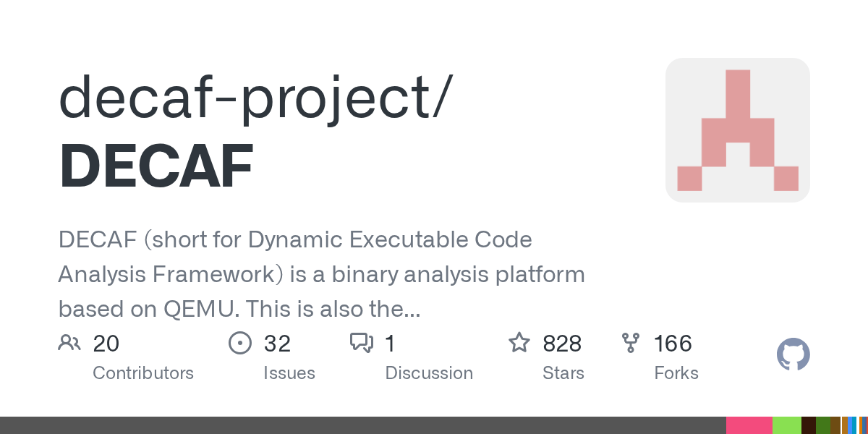Click the Issues circle-dot icon
This screenshot has height=434, width=868.
point(239,343)
